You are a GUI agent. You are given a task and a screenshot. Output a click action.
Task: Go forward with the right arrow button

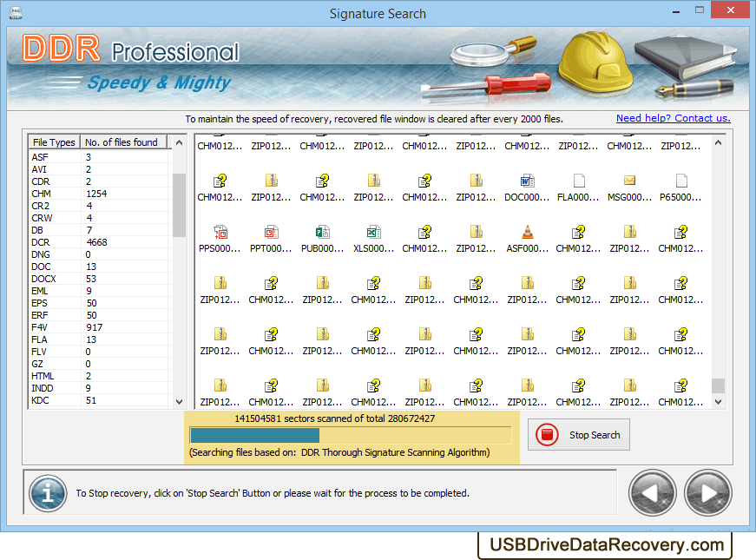pos(707,493)
